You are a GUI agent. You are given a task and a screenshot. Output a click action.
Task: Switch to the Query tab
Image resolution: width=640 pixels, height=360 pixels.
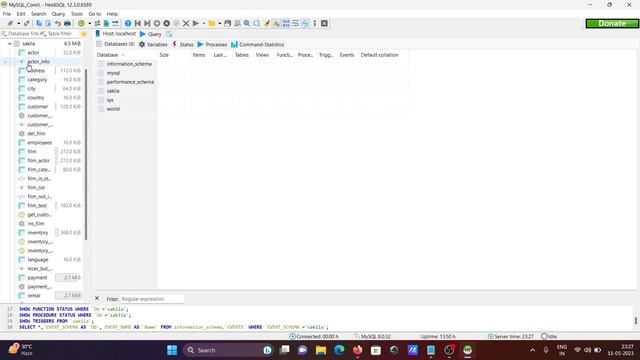[151, 34]
